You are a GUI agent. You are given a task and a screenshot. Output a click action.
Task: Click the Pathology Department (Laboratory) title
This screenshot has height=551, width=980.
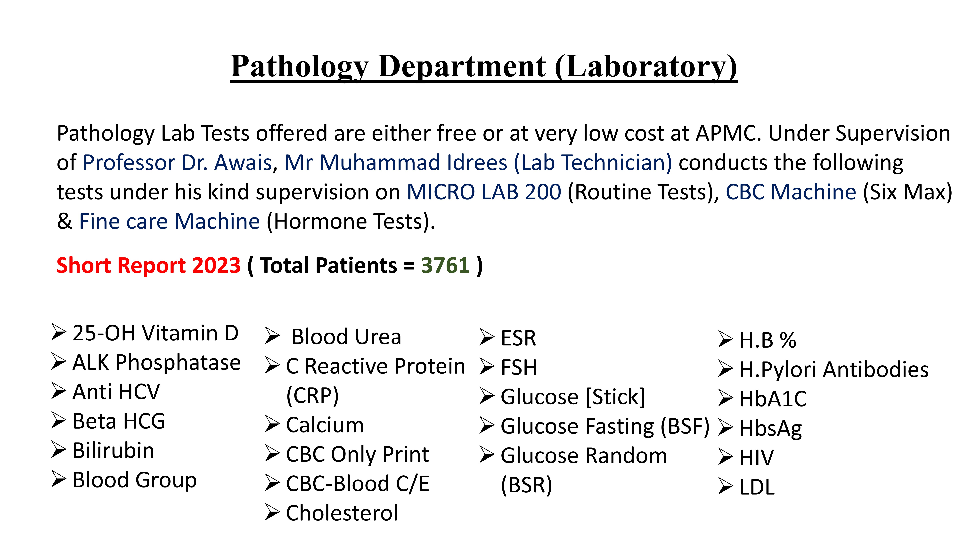coord(483,67)
